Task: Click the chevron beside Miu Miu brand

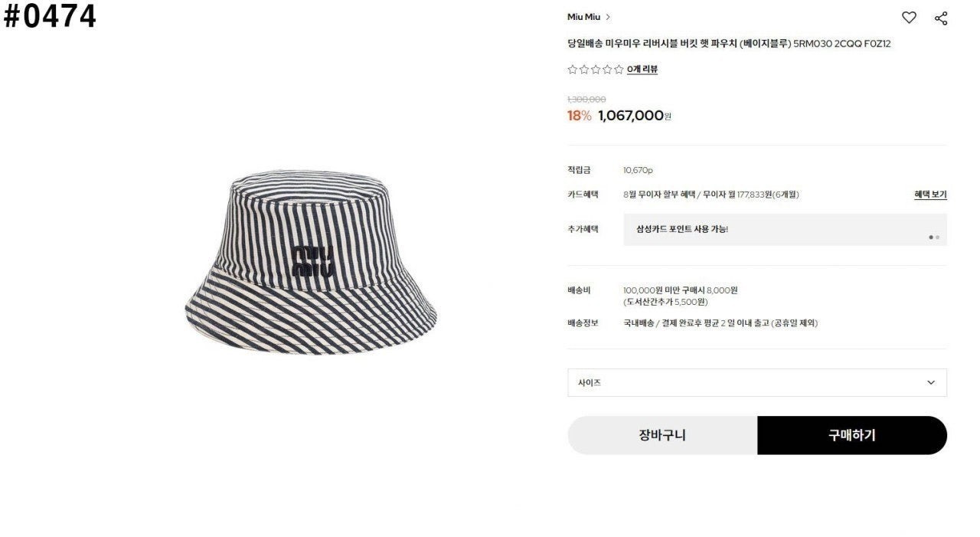Action: click(608, 17)
